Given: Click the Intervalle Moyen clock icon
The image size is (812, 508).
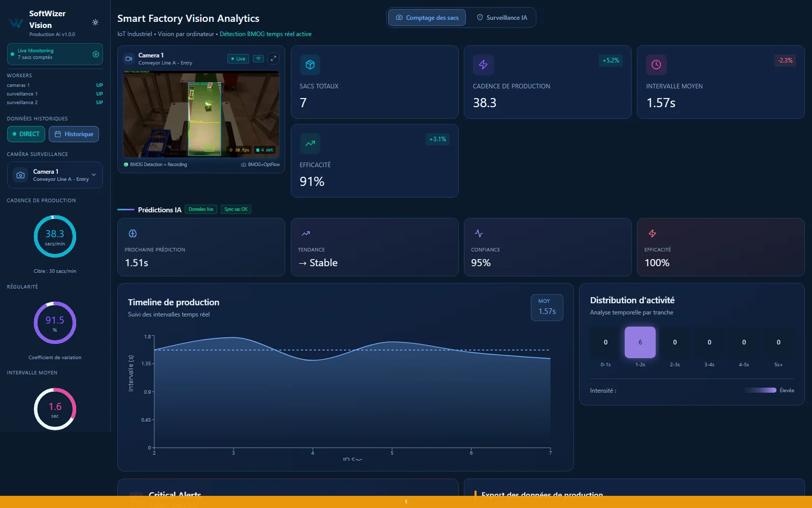Looking at the screenshot, I should tap(656, 65).
